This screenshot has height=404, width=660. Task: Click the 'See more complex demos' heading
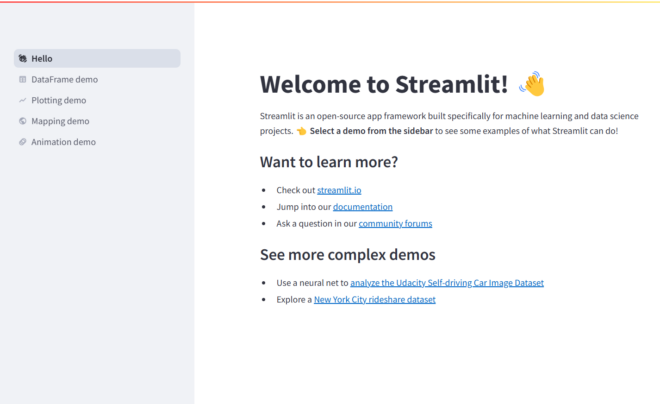point(348,255)
